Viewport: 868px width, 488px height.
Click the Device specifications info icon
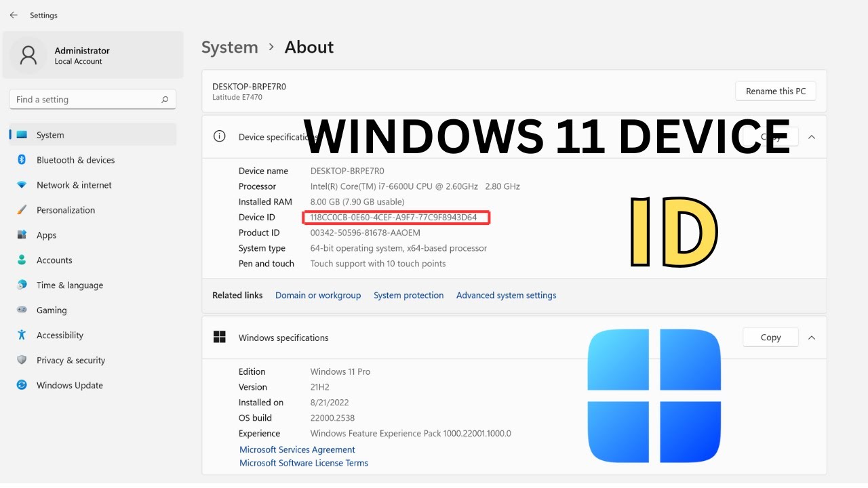click(219, 136)
